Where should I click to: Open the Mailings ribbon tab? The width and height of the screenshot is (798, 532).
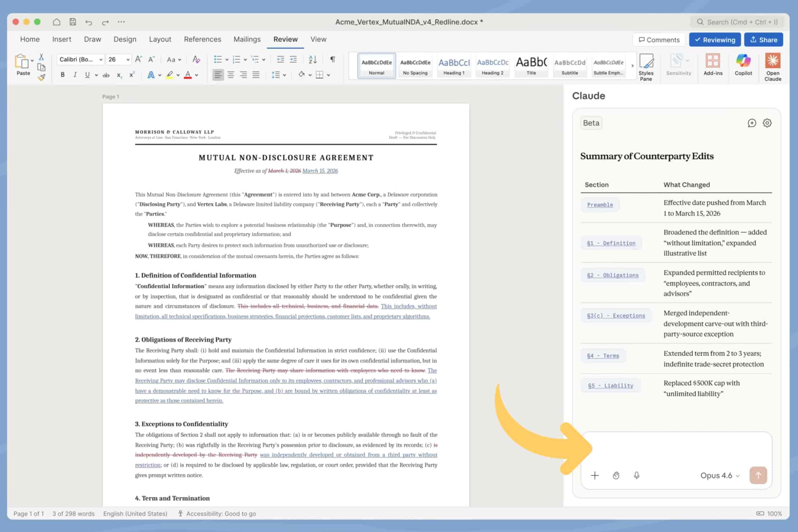coord(247,39)
